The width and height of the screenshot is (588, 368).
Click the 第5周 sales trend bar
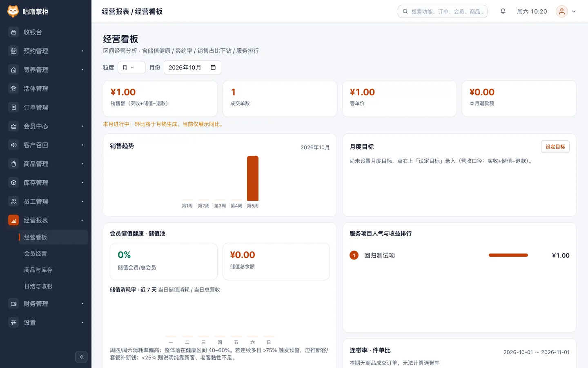pyautogui.click(x=253, y=178)
